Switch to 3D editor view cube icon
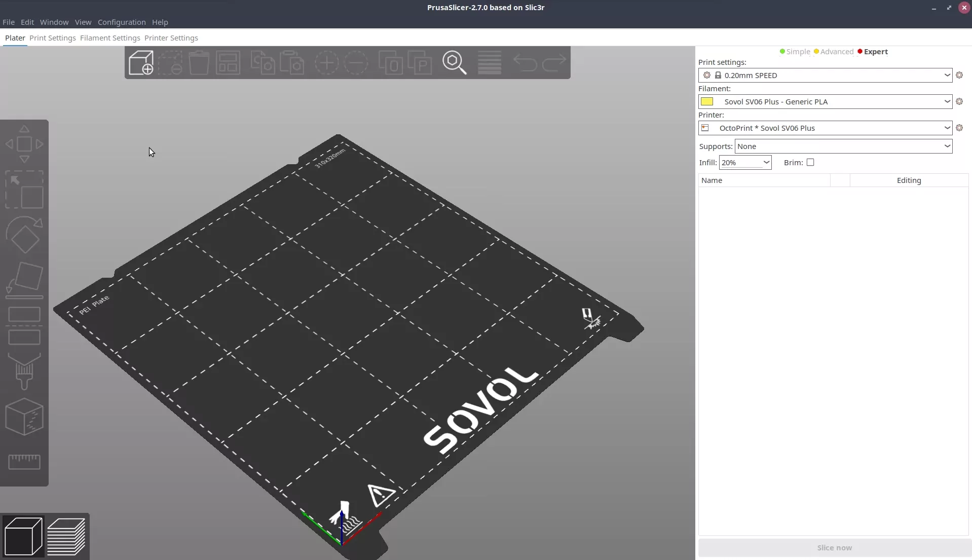Image resolution: width=972 pixels, height=560 pixels. click(23, 536)
